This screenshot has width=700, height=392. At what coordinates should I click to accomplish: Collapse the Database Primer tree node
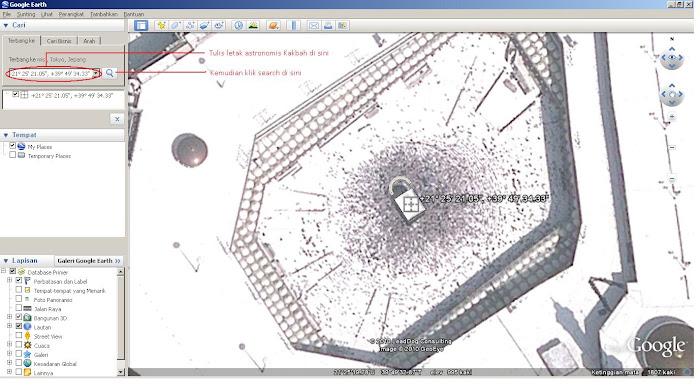pyautogui.click(x=4, y=271)
